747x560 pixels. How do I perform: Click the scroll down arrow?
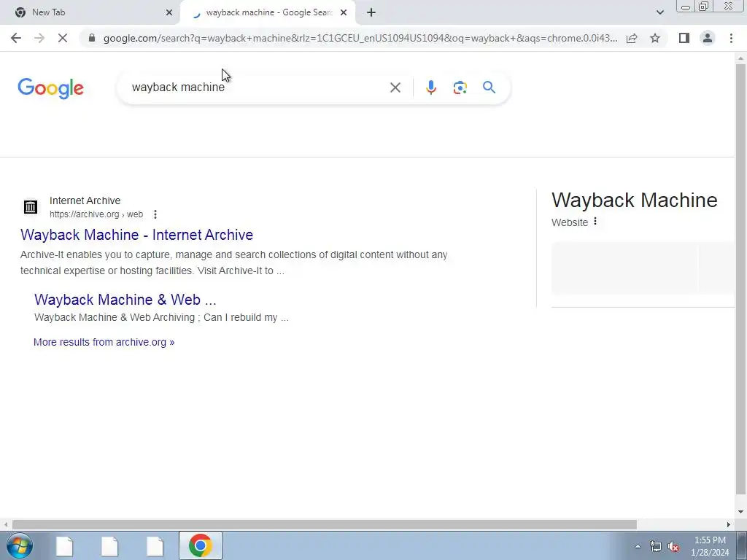(x=740, y=512)
